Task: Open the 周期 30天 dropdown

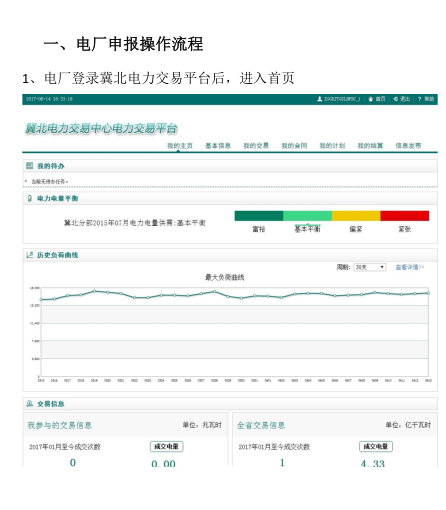Action: (x=370, y=267)
